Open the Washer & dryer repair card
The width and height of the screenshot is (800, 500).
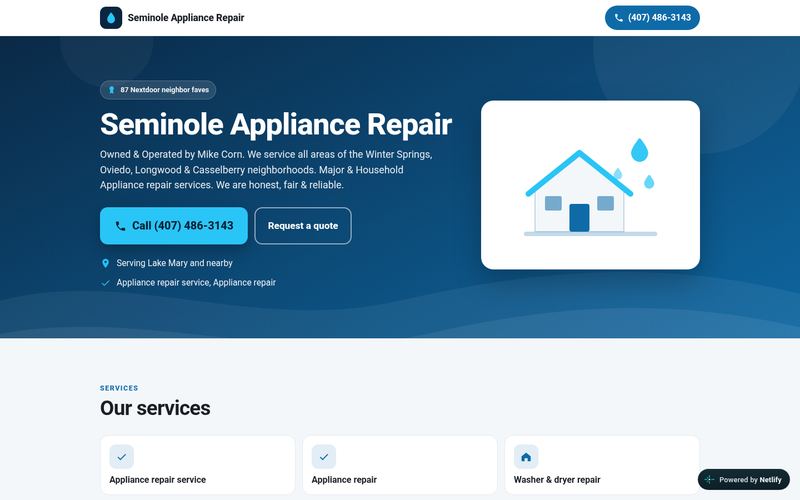[x=602, y=465]
